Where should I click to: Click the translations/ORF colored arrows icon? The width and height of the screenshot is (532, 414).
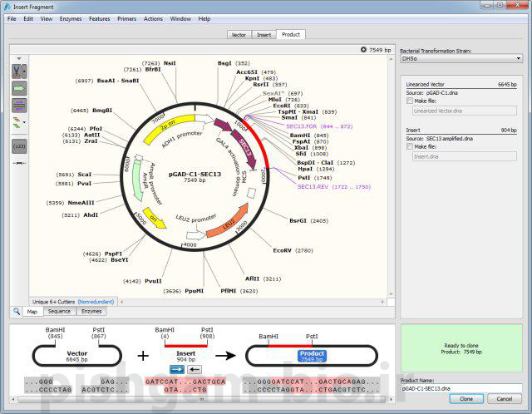[16, 121]
